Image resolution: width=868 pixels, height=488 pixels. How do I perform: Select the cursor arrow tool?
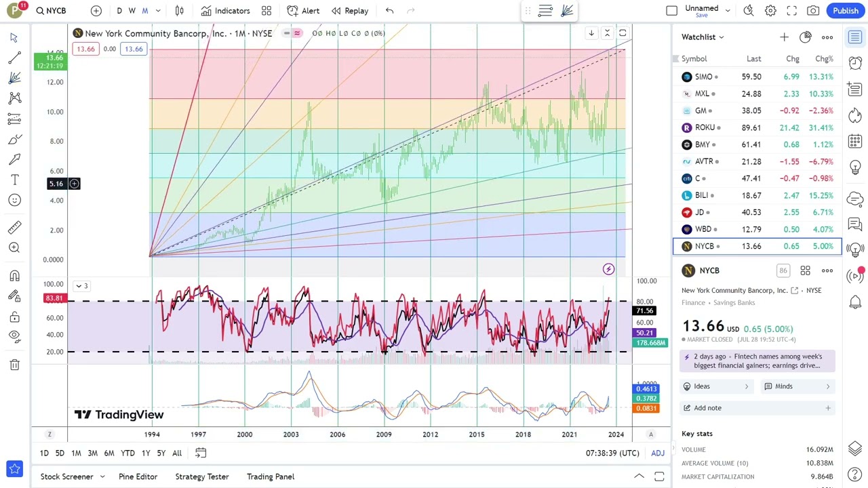14,38
